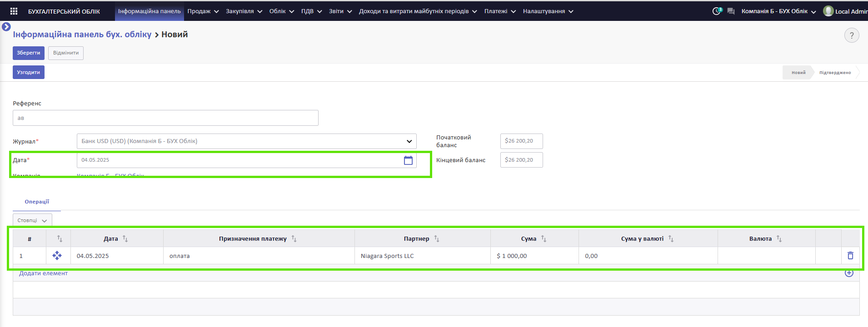Click the plus circle add icon

[x=849, y=273]
